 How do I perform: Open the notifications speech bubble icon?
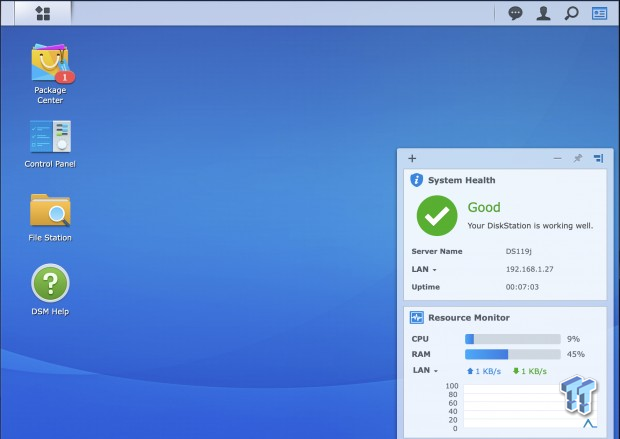(x=515, y=13)
